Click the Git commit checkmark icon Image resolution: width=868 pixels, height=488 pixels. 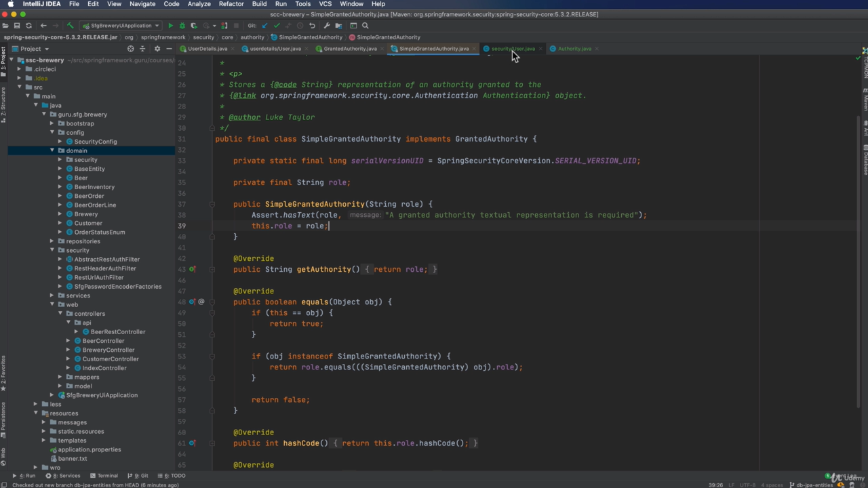(x=276, y=26)
